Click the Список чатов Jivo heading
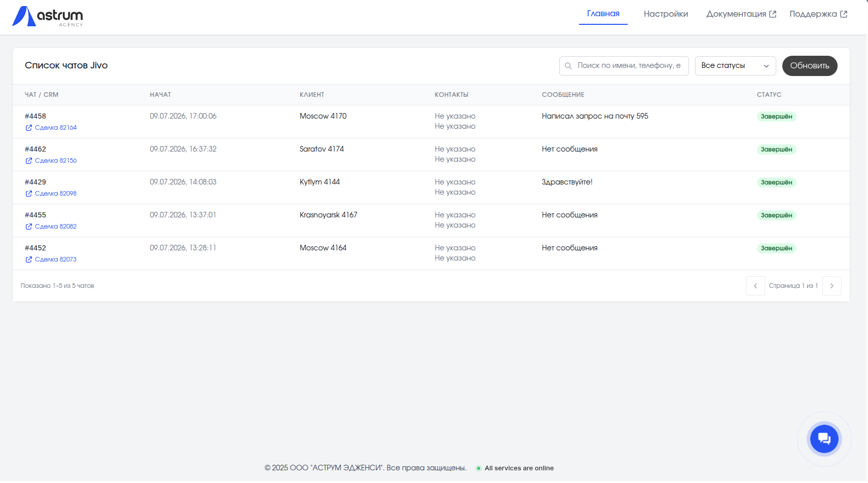868x483 pixels. 66,65
